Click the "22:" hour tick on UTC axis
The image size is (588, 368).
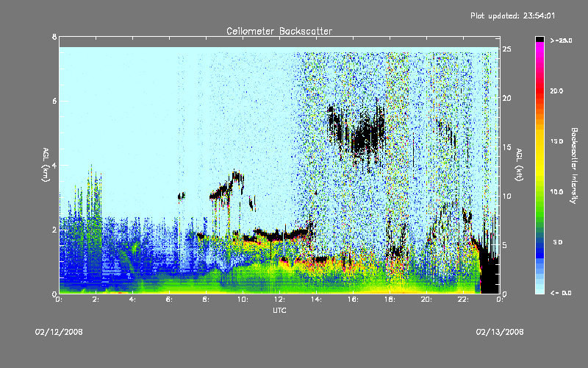pyautogui.click(x=463, y=300)
